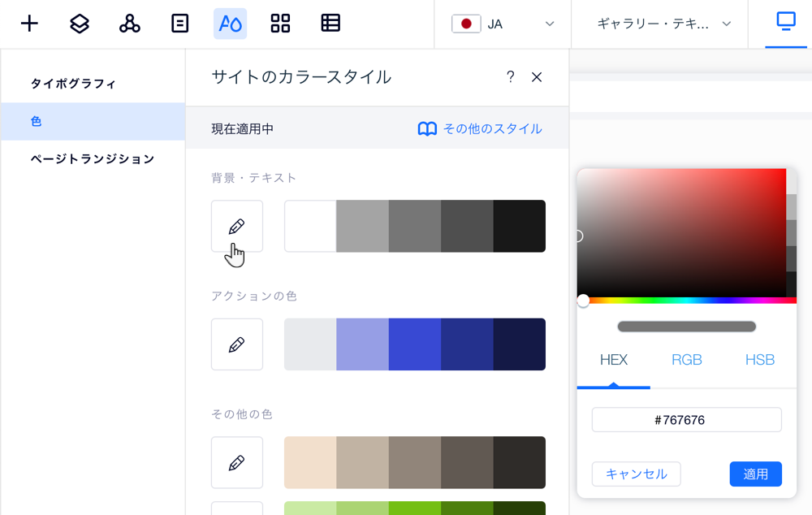Click the その他の色 section label

[242, 414]
